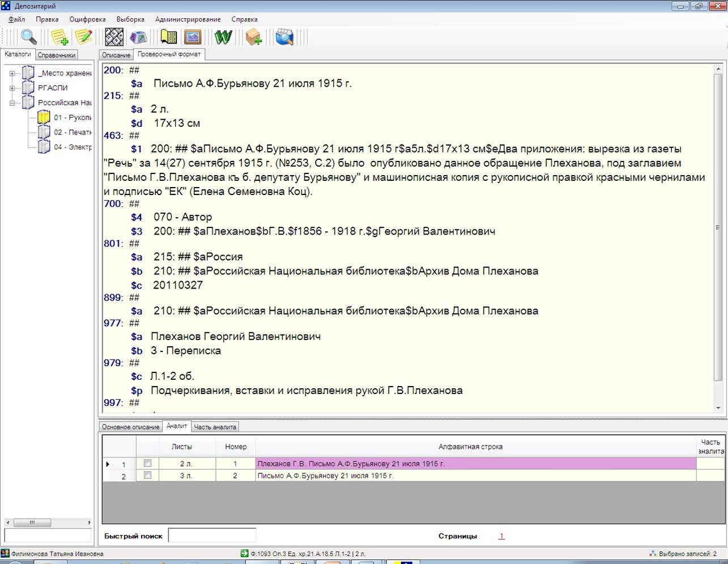Switch to the Каталоги tab
This screenshot has height=564, width=728.
(x=18, y=54)
